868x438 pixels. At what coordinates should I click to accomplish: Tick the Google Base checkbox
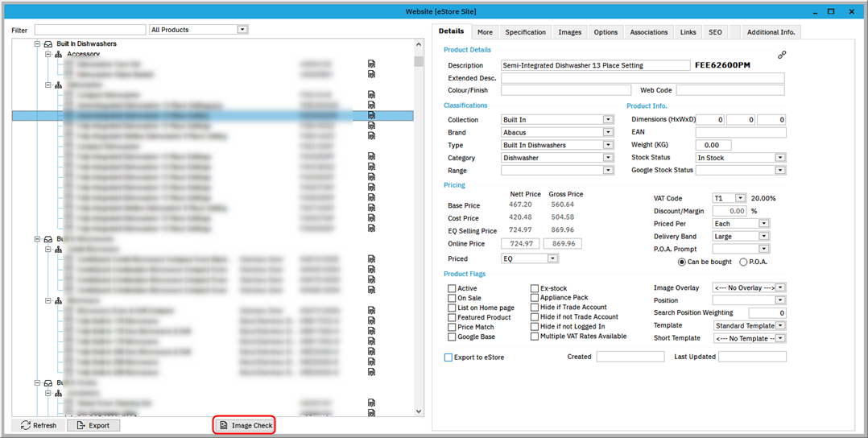click(x=452, y=337)
